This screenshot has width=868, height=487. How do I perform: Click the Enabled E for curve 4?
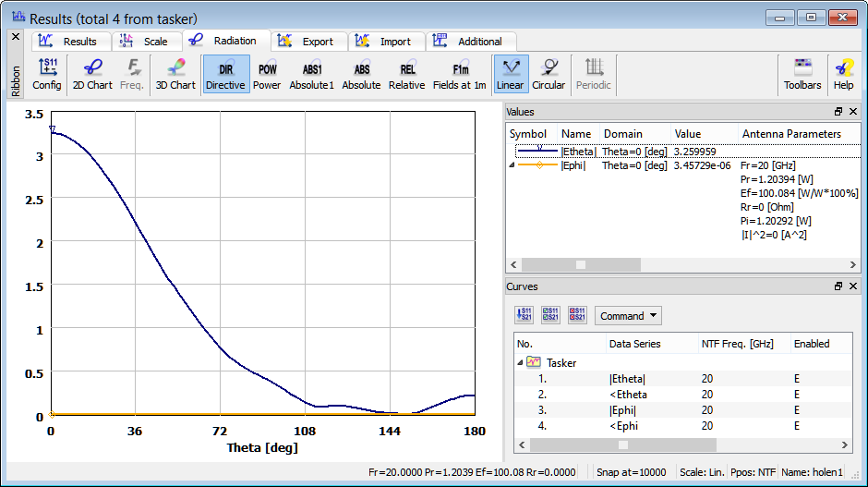pyautogui.click(x=797, y=425)
